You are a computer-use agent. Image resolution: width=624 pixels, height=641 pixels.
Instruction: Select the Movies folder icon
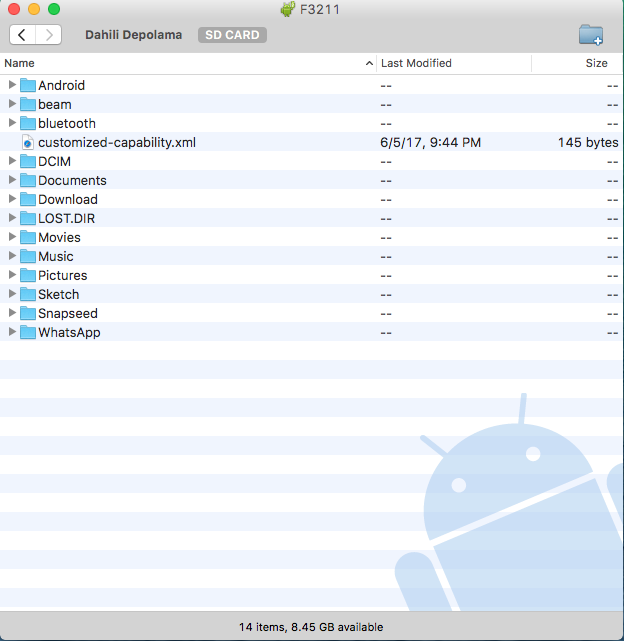[28, 237]
